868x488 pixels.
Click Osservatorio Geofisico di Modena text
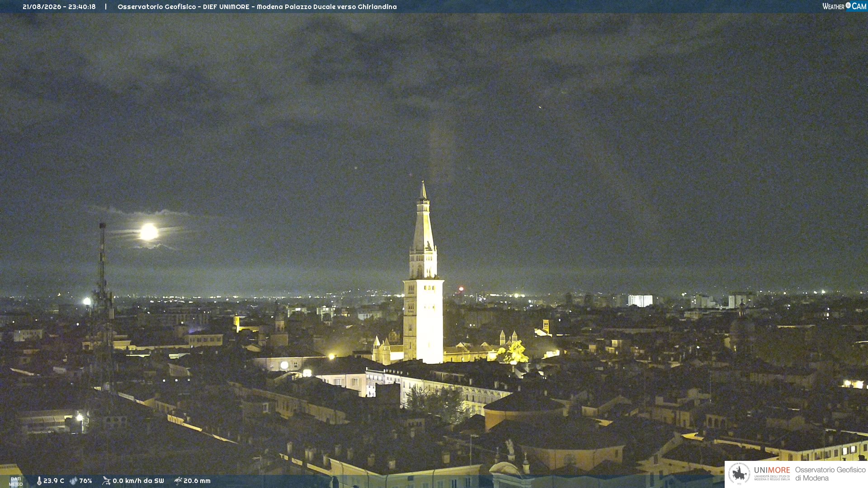click(x=830, y=474)
